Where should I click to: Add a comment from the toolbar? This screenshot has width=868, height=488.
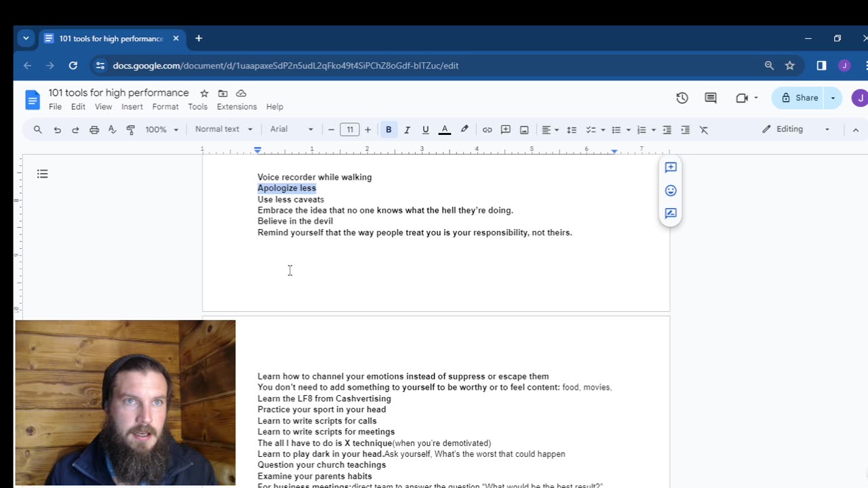505,129
